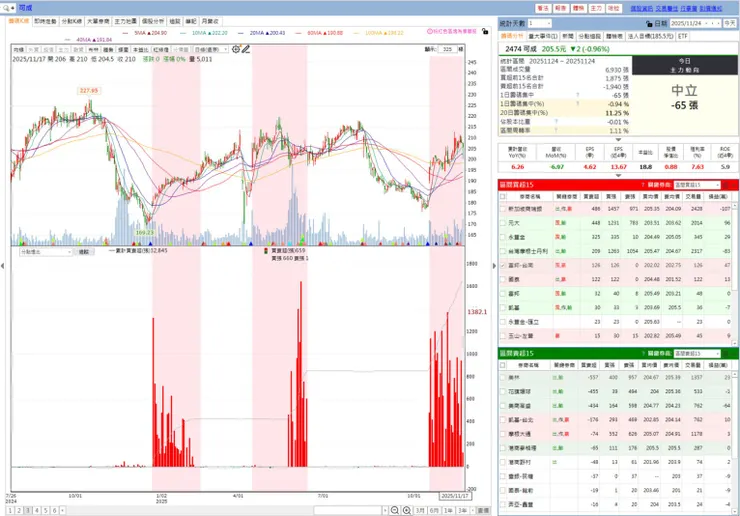Zoom out the chart with the minus magnifier

395,510
